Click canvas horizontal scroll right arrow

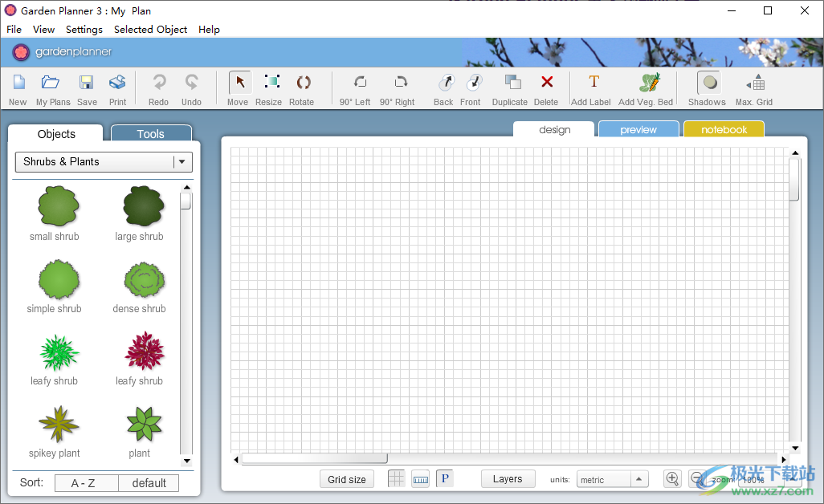[x=784, y=459]
